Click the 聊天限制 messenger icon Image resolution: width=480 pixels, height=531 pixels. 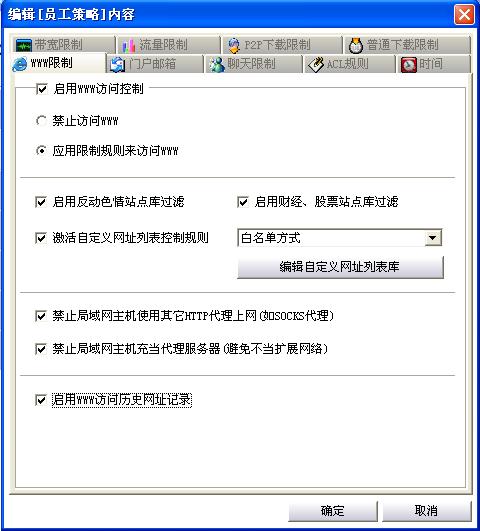[x=217, y=64]
